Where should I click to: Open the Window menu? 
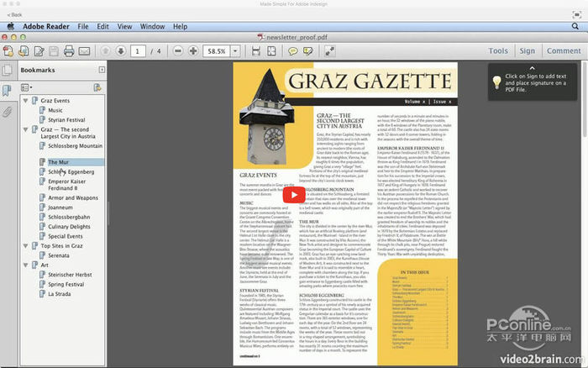(x=152, y=26)
